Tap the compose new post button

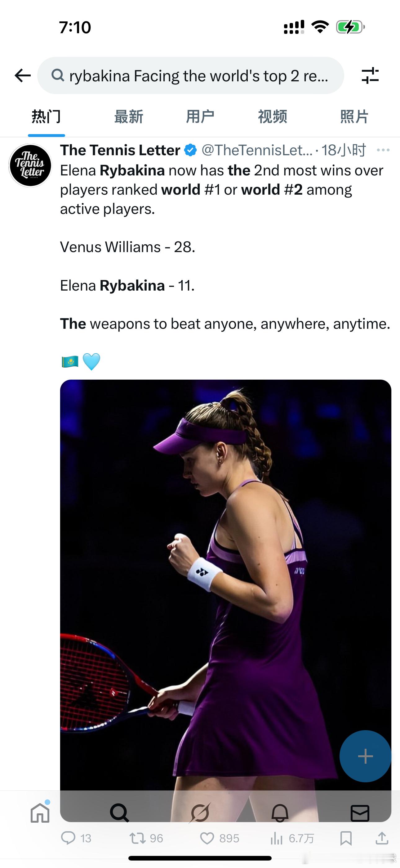[365, 756]
